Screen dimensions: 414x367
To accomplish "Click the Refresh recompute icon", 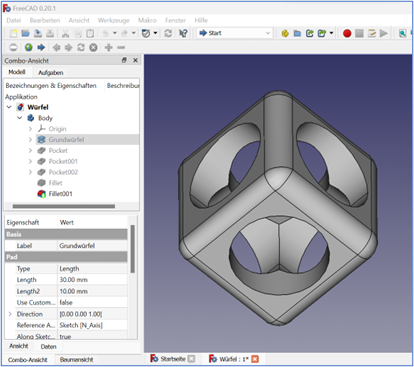I will pos(168,33).
